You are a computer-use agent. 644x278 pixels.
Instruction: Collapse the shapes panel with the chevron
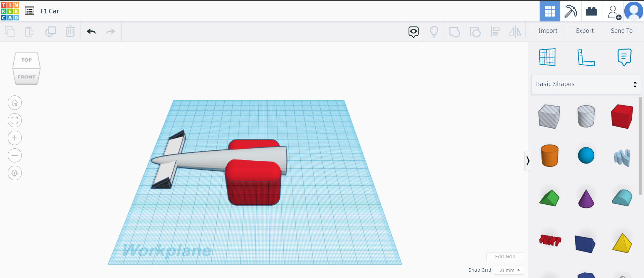point(528,161)
